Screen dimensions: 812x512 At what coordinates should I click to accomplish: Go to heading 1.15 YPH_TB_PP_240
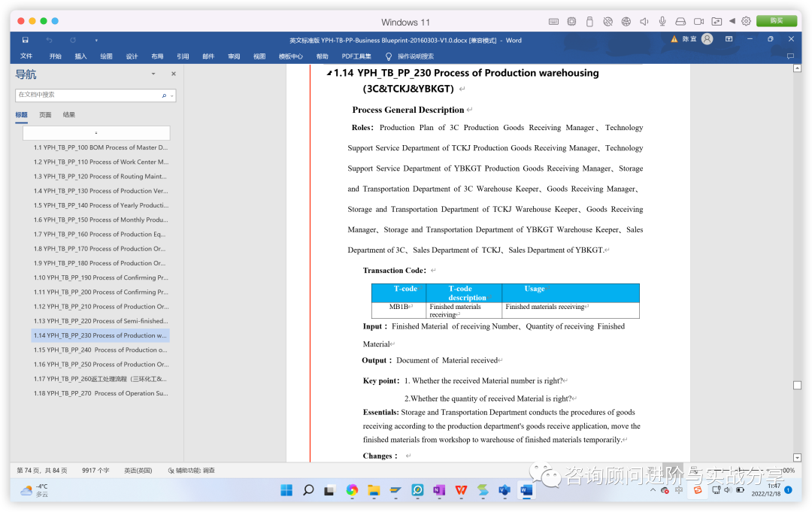pos(101,350)
